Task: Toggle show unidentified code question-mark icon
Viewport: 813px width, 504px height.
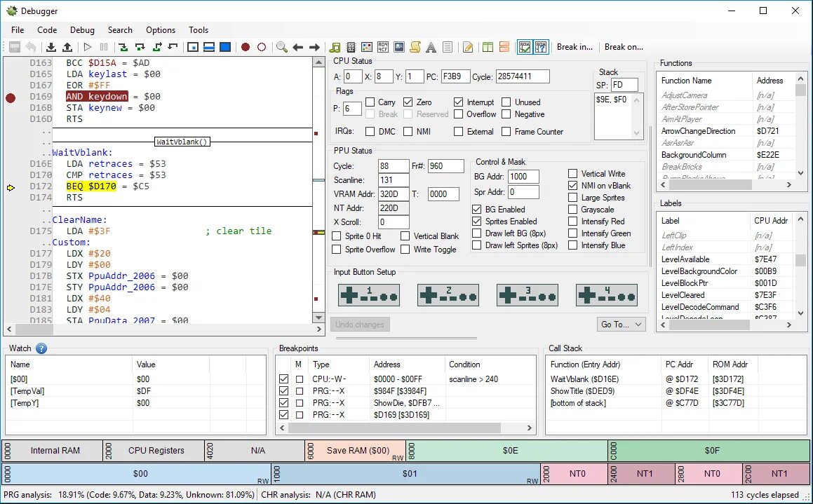Action: (x=542, y=47)
